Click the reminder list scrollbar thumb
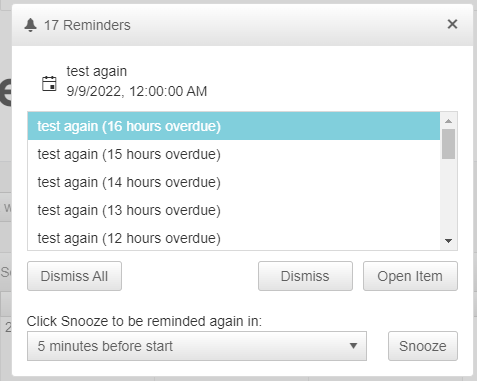477x381 pixels. tap(448, 144)
